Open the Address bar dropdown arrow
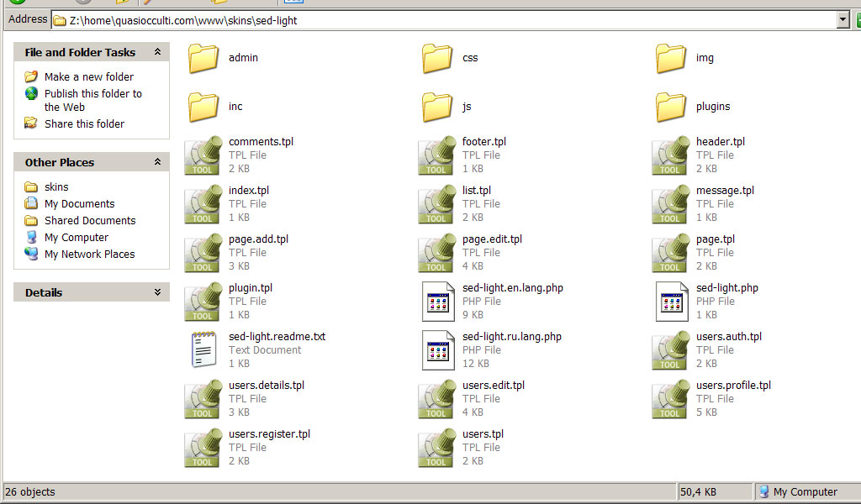This screenshot has width=861, height=504. click(843, 20)
